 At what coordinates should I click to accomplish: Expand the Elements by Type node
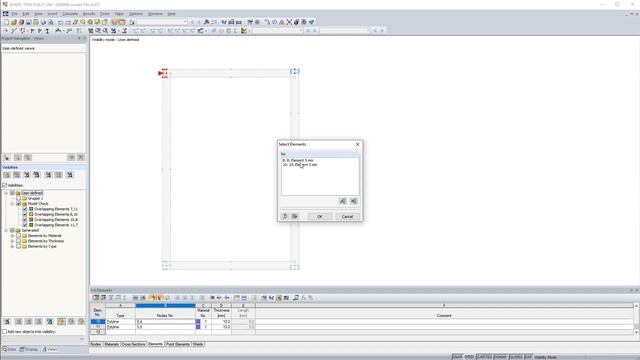point(12,246)
